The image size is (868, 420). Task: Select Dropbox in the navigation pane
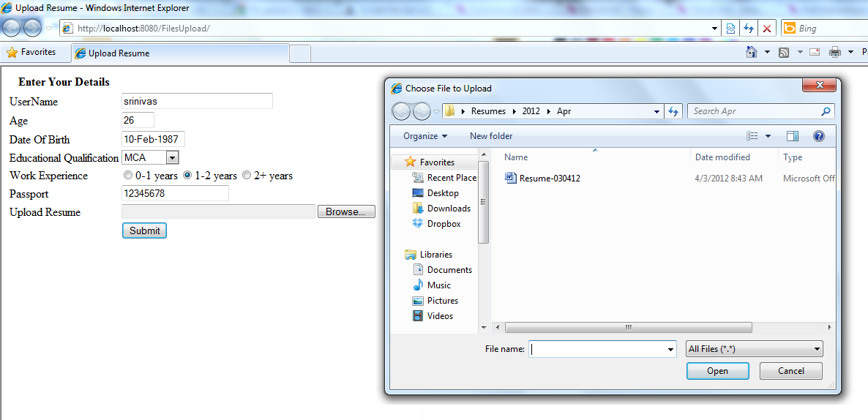(436, 224)
